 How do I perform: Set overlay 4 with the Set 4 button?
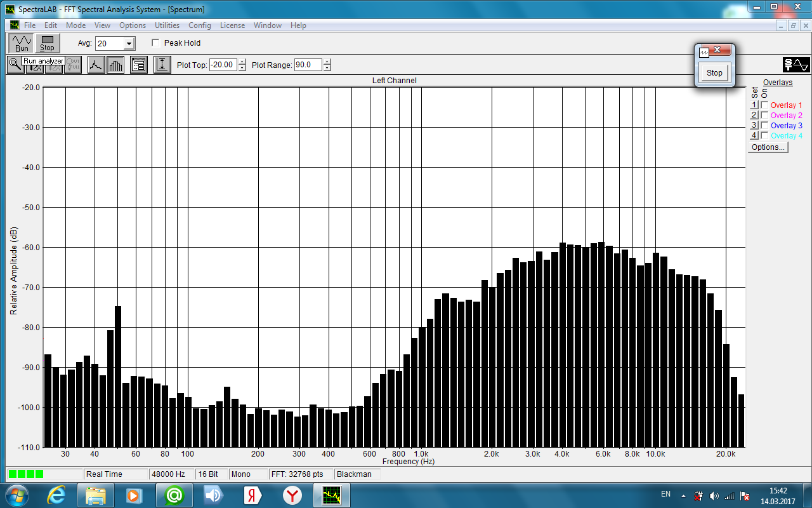(x=754, y=136)
